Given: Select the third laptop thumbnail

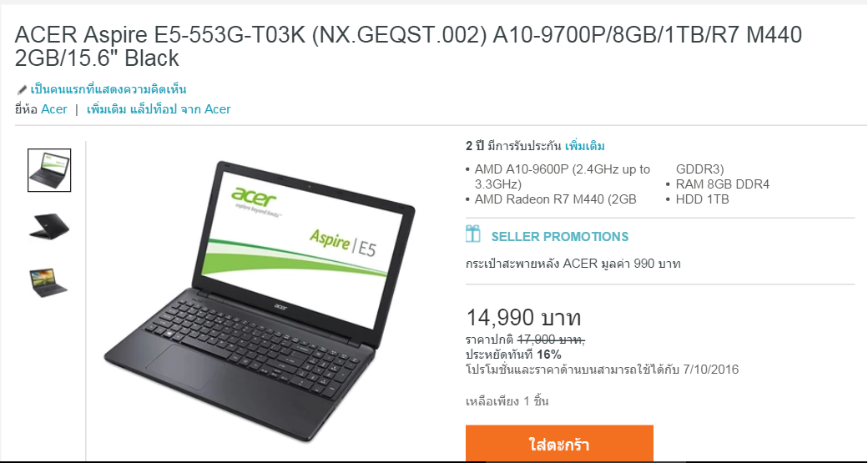Looking at the screenshot, I should tap(49, 282).
